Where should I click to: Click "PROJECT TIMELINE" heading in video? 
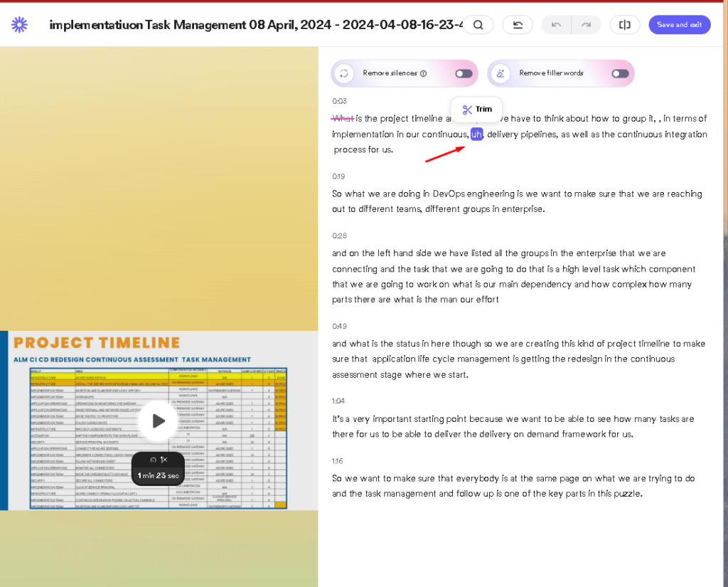click(x=97, y=343)
